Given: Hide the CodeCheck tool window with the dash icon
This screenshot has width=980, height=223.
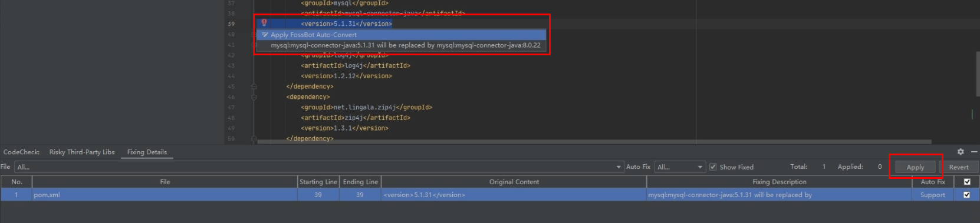Looking at the screenshot, I should (x=974, y=152).
